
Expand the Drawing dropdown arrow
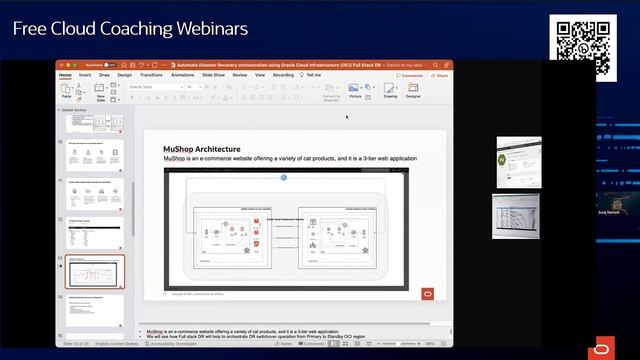(397, 88)
